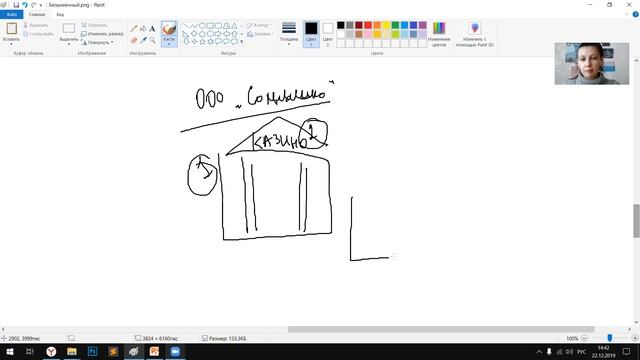Click the Brushes tool icon
The height and width of the screenshot is (360, 640).
(169, 29)
